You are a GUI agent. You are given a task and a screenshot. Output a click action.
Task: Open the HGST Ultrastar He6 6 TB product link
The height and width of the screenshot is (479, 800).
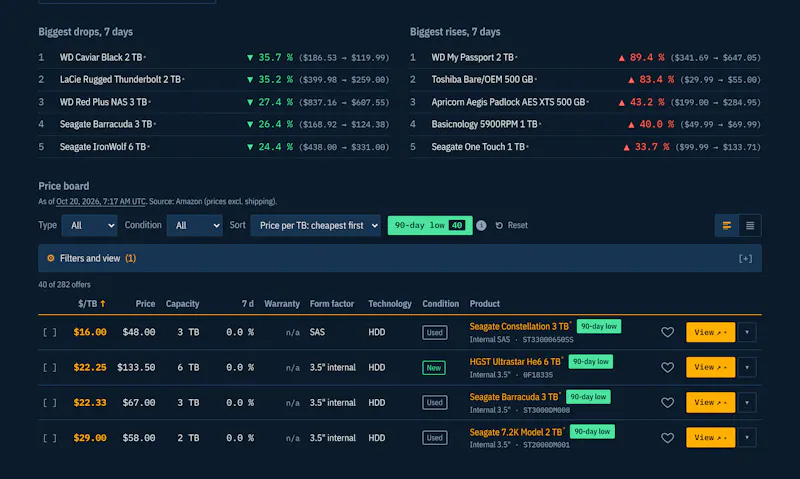coord(515,362)
